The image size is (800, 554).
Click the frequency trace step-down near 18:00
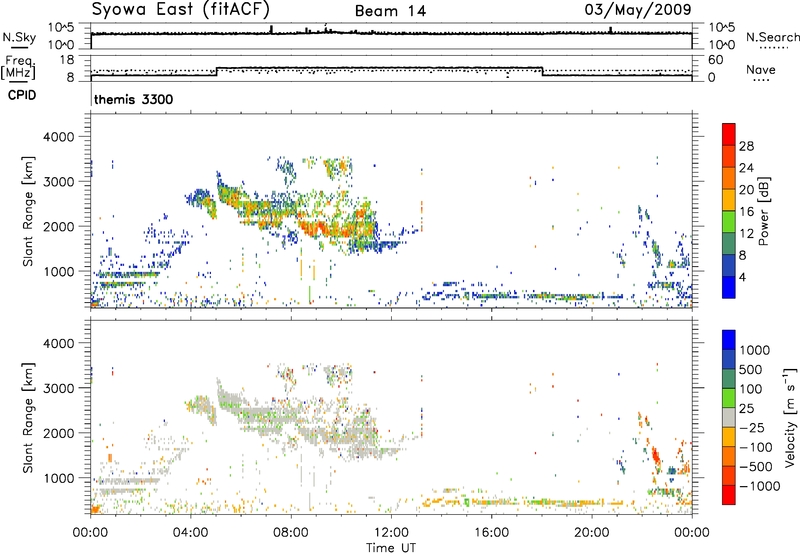click(x=542, y=71)
